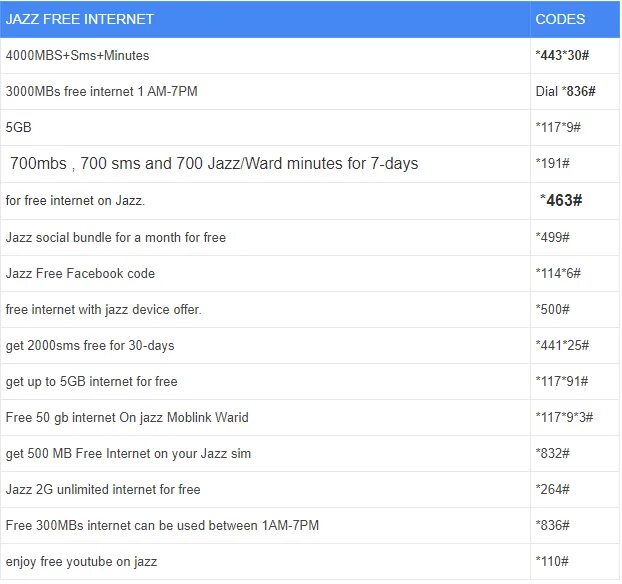
Task: Click the code *499#
Action: pos(552,237)
